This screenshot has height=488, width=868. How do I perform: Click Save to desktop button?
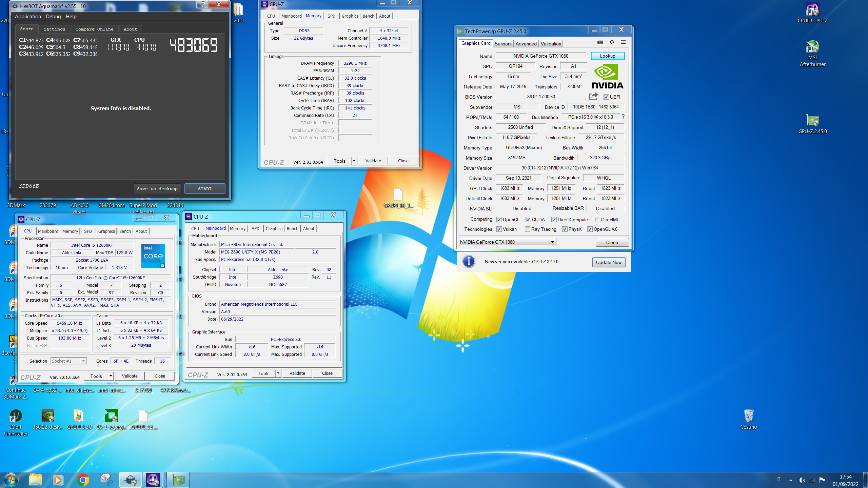[x=157, y=189]
